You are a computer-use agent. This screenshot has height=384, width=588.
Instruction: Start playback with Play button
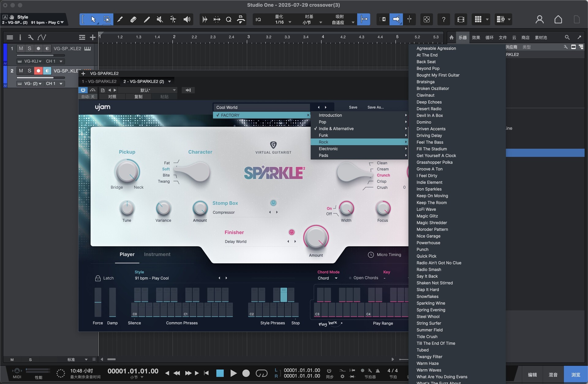(x=233, y=373)
